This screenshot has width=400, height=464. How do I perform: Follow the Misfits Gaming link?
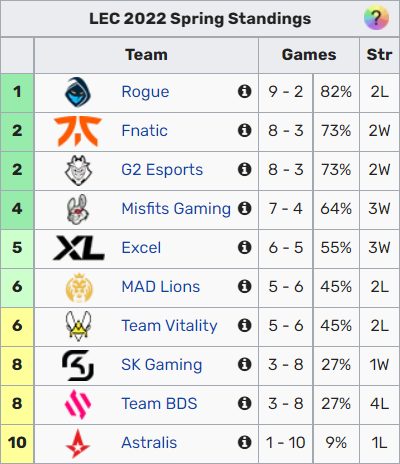tap(176, 209)
